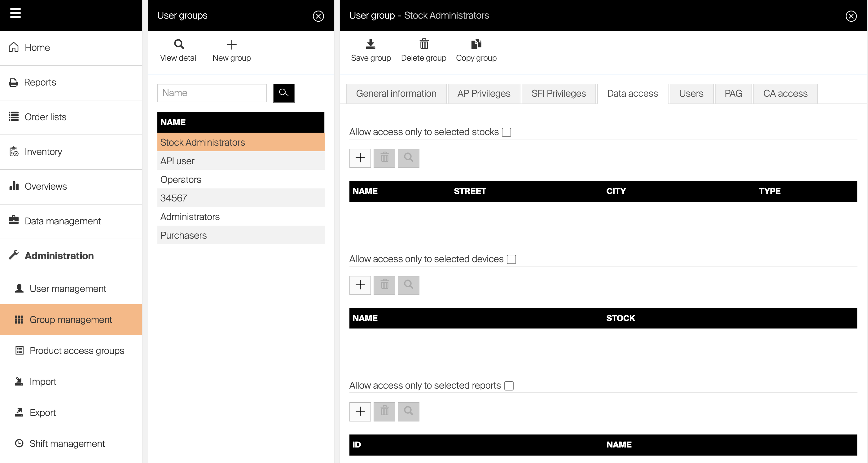Click the Copy group icon
868x463 pixels.
(476, 44)
